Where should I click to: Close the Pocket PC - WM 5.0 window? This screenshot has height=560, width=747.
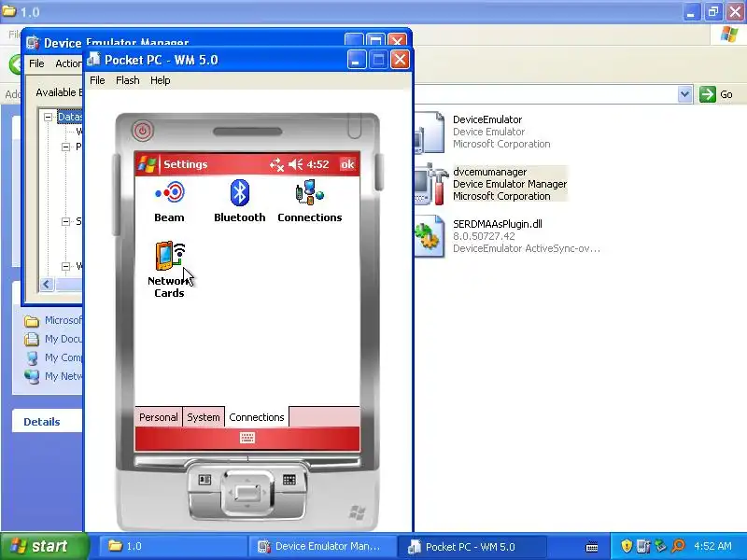coord(400,60)
